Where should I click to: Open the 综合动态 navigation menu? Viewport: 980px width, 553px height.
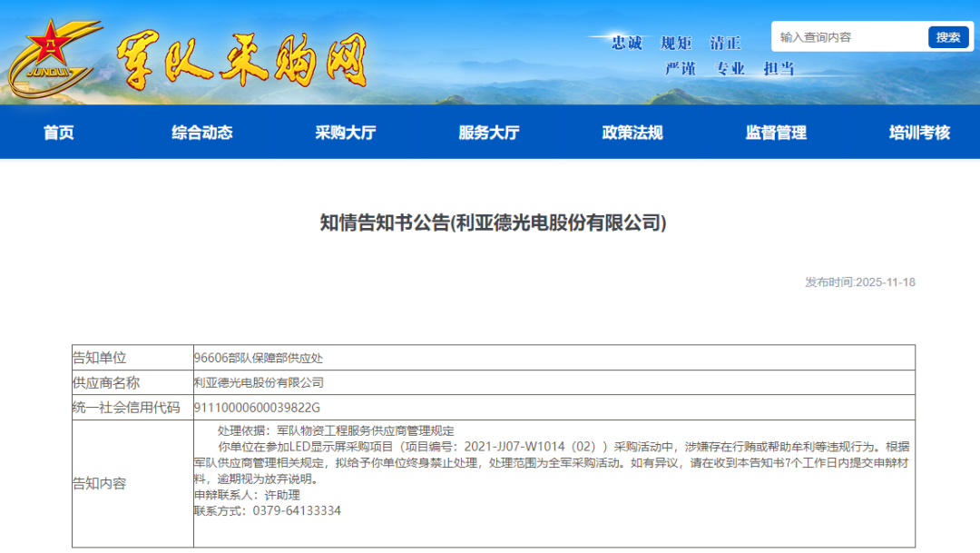[200, 133]
